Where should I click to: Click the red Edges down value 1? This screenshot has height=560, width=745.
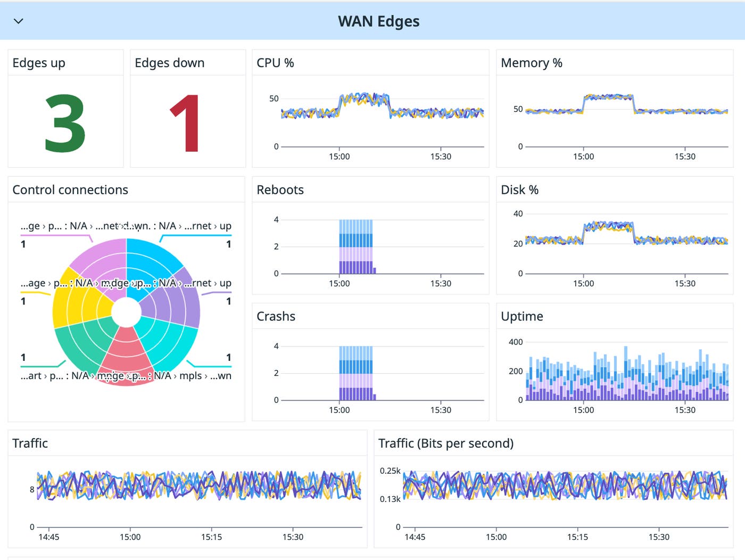pyautogui.click(x=185, y=123)
